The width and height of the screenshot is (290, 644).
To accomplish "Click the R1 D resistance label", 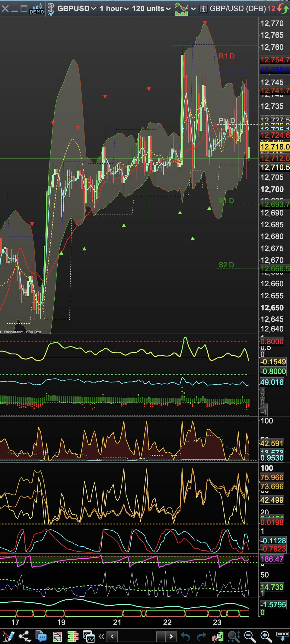I will pos(227,56).
